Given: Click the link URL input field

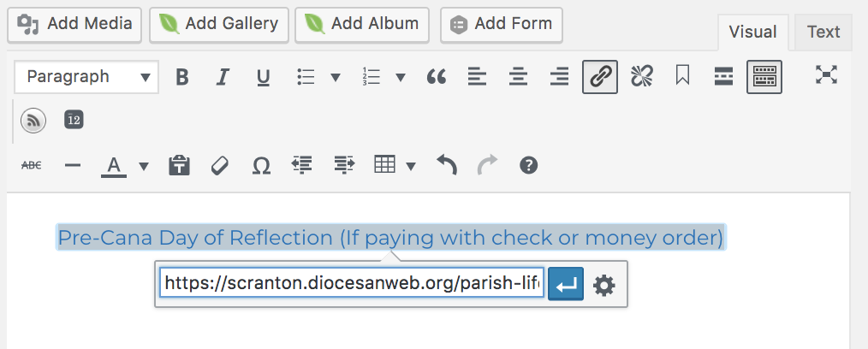Looking at the screenshot, I should pos(352,283).
